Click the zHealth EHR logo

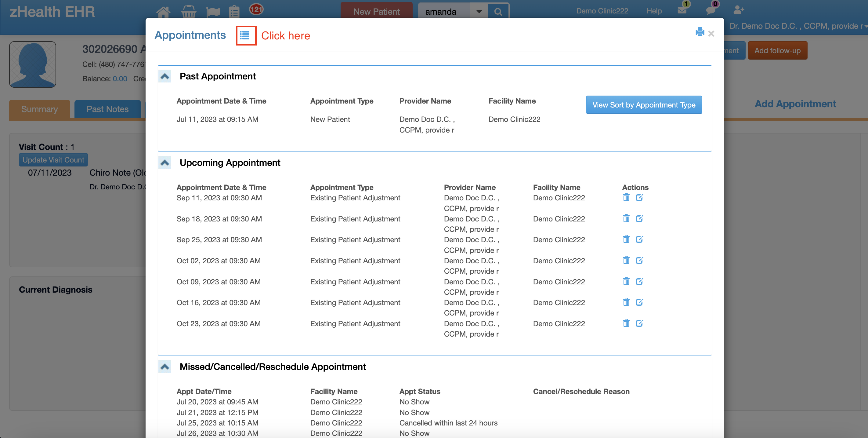[x=52, y=12]
